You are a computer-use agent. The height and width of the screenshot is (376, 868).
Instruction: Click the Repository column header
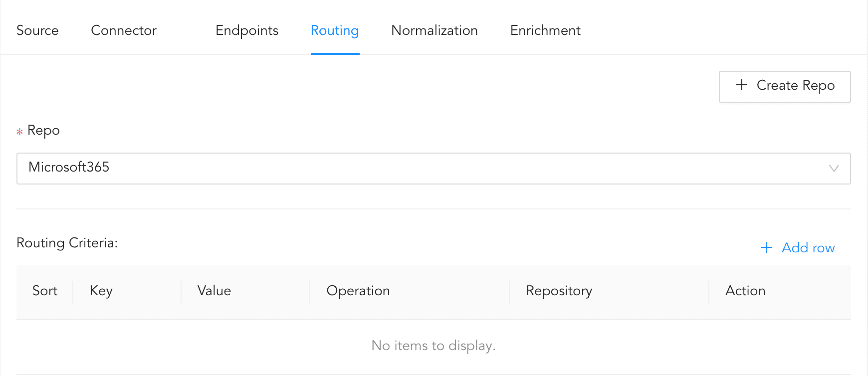click(x=559, y=291)
